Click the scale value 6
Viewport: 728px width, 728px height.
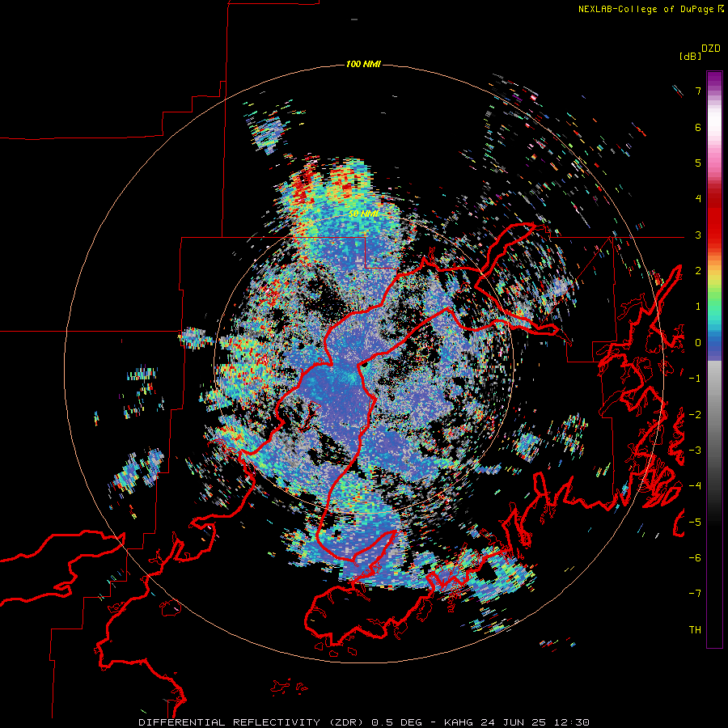click(698, 127)
